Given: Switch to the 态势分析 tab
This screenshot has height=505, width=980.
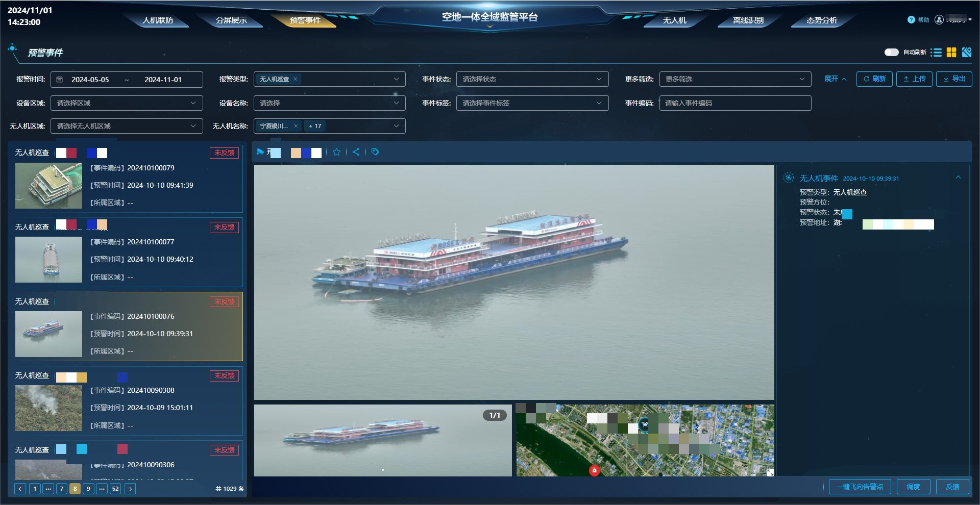Looking at the screenshot, I should pos(821,20).
